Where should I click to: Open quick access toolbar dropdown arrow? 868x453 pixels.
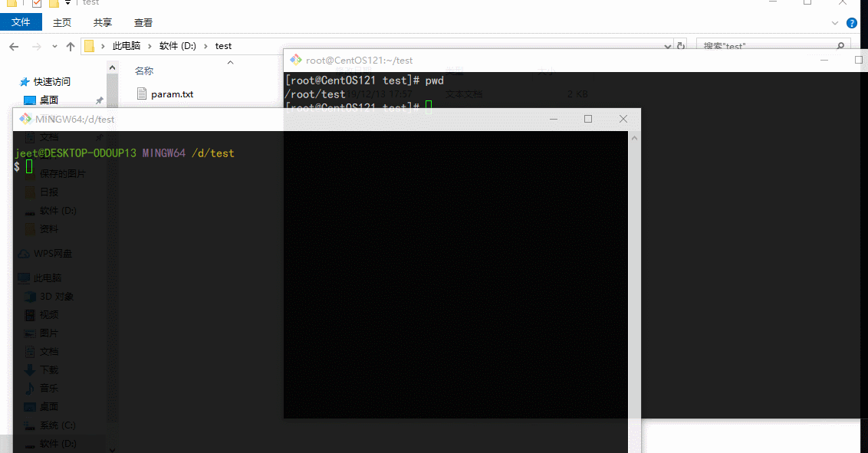tap(67, 3)
